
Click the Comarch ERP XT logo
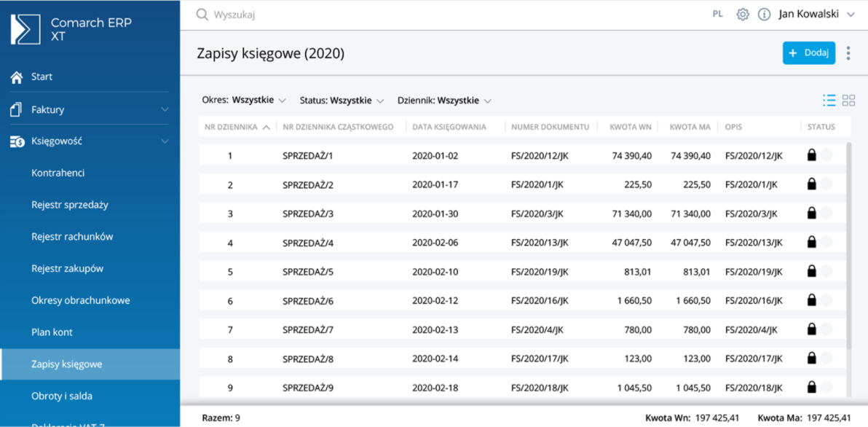(x=25, y=29)
